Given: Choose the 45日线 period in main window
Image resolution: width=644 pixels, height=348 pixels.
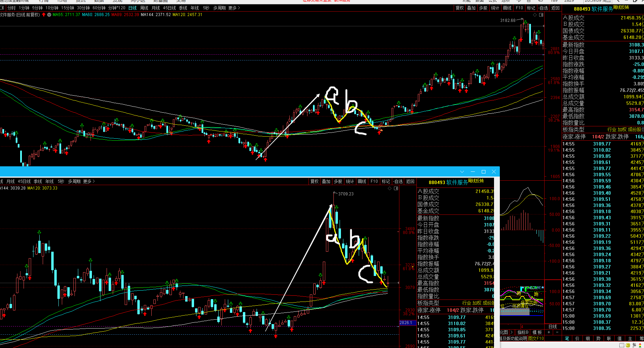Looking at the screenshot, I should [x=169, y=8].
